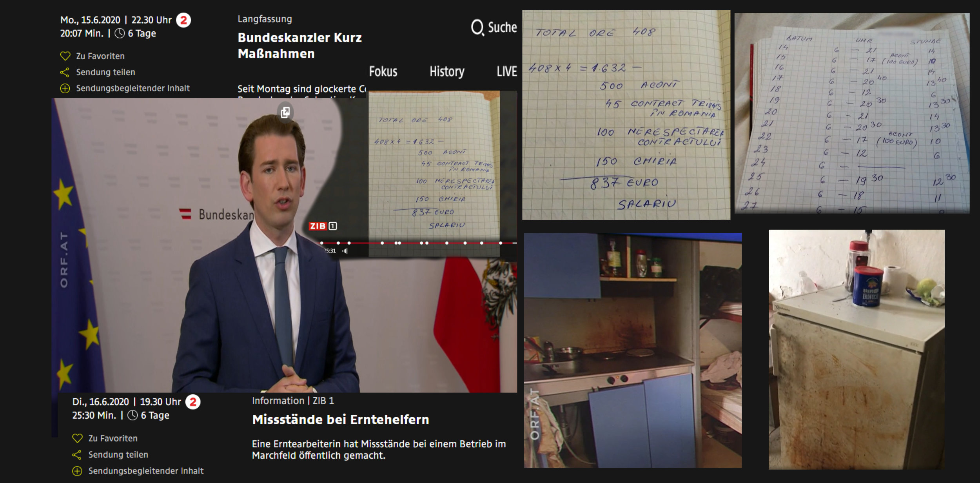This screenshot has width=980, height=483.
Task: Switch to the LIVE navigation item
Action: [x=506, y=72]
